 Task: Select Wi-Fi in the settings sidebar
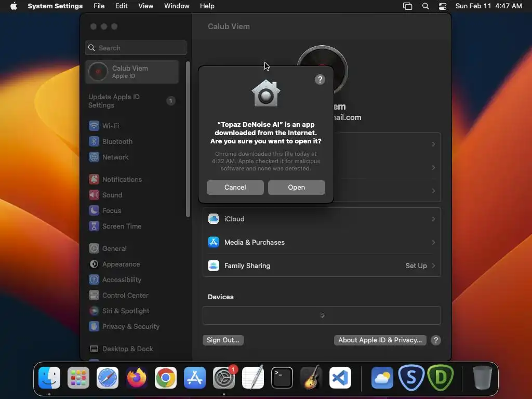coord(132,126)
